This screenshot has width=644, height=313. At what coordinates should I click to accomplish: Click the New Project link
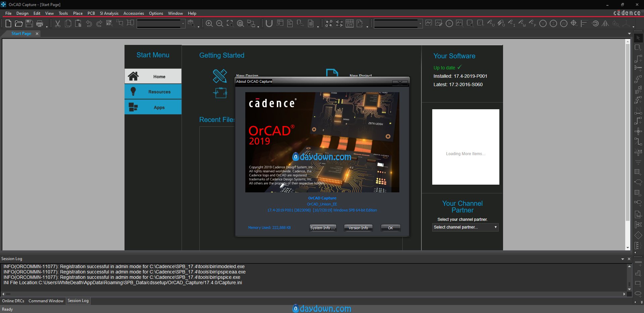tap(360, 76)
